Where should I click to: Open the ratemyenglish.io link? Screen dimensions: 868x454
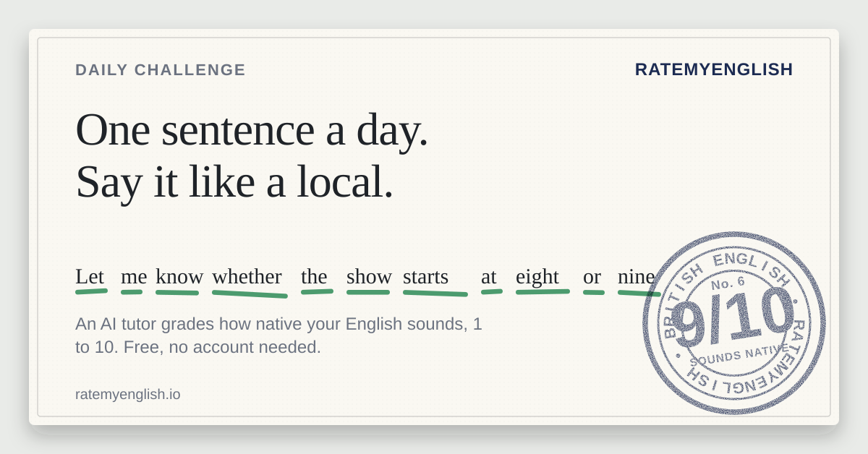pos(128,394)
